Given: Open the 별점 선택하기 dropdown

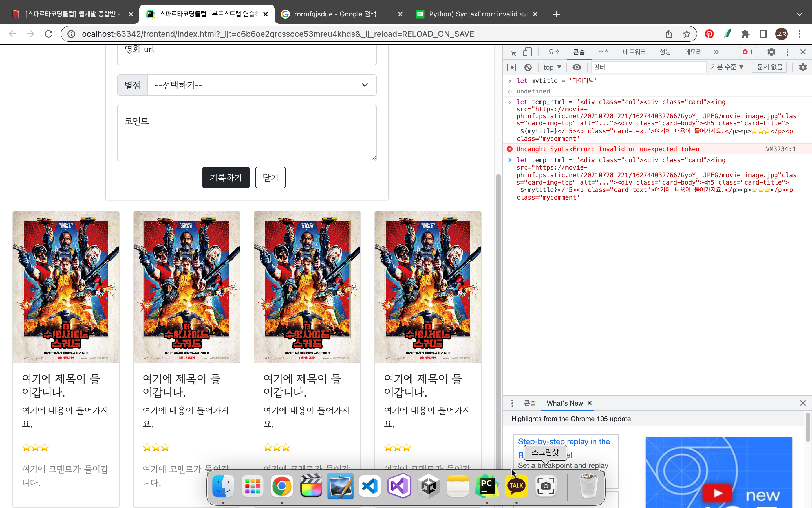Looking at the screenshot, I should [x=262, y=85].
